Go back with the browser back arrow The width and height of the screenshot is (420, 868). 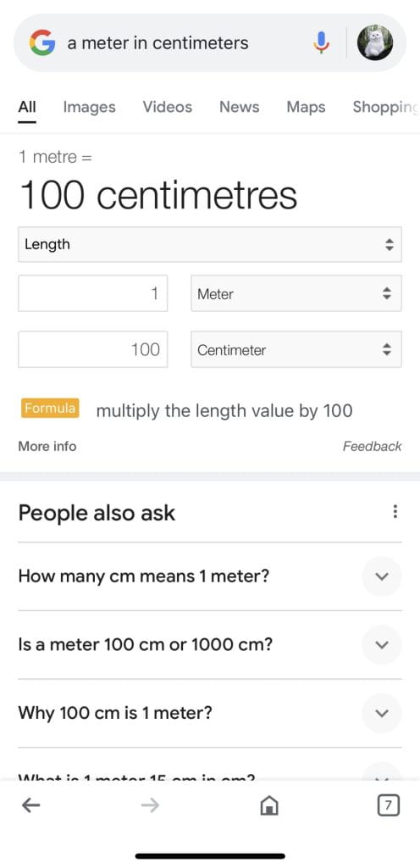(31, 805)
